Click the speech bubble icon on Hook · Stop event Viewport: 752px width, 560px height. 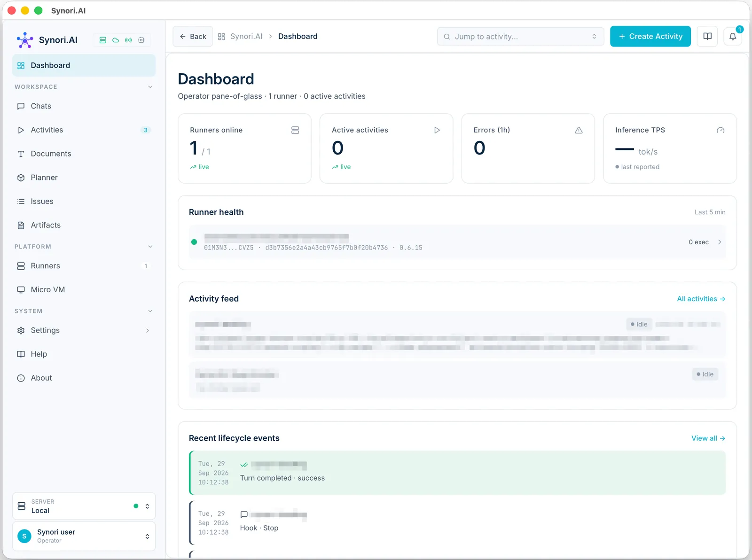pyautogui.click(x=244, y=514)
